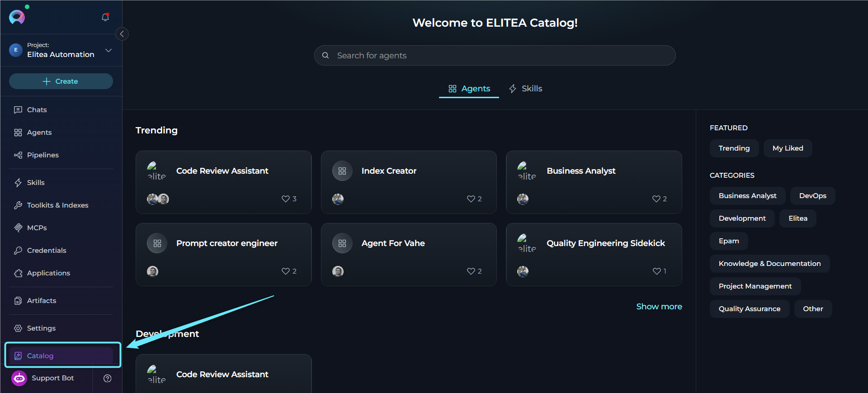Focus the Search for agents field
The image size is (868, 393).
coord(495,56)
